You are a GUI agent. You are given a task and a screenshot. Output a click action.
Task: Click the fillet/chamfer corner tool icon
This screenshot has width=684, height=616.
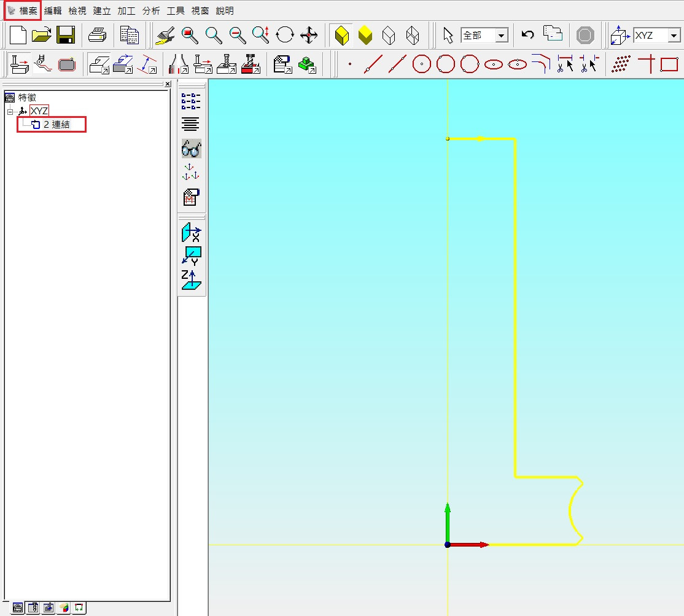tap(541, 63)
